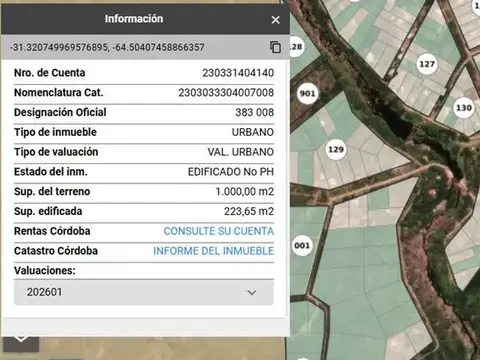Select map block label 130
480x360 pixels.
[x=464, y=108]
